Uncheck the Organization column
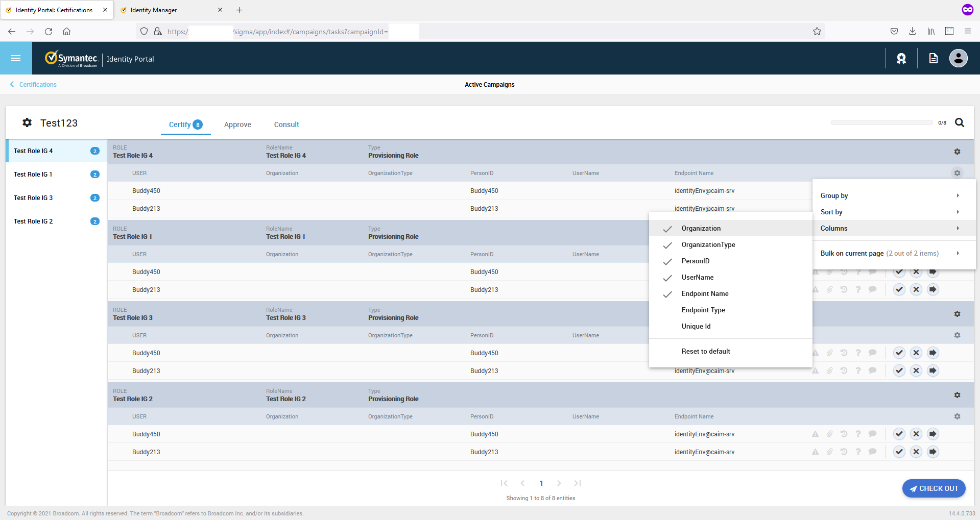 click(x=701, y=229)
